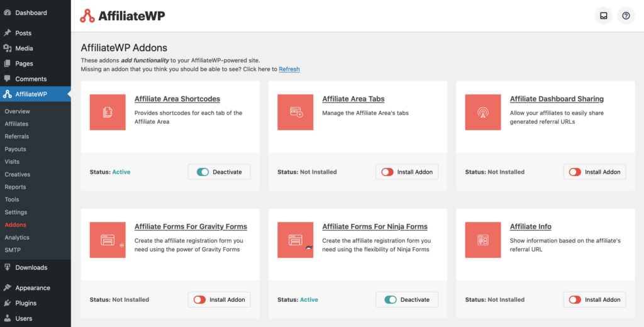The width and height of the screenshot is (644, 327).
Task: Open the notifications inbox icon
Action: pyautogui.click(x=603, y=16)
